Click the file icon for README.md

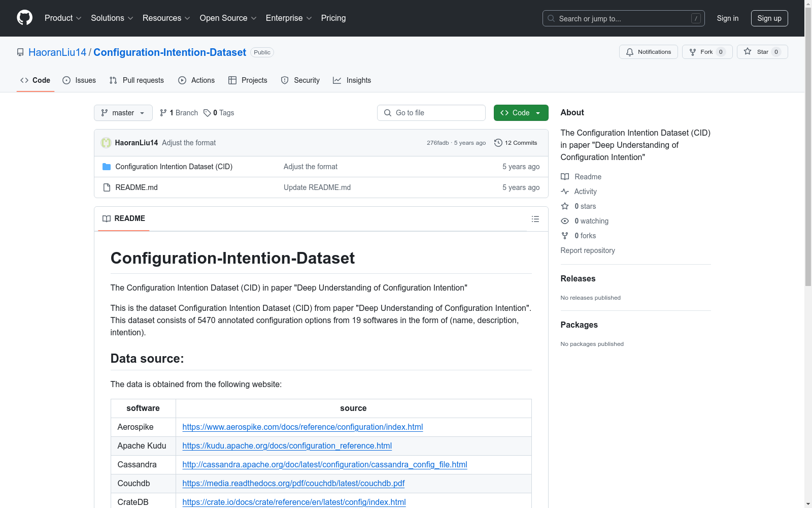107,187
